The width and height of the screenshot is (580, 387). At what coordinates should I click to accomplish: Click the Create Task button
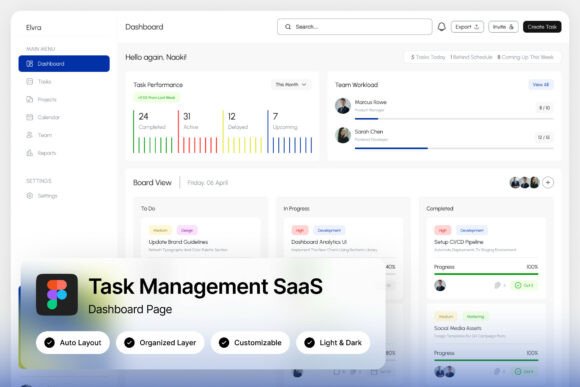pyautogui.click(x=542, y=27)
